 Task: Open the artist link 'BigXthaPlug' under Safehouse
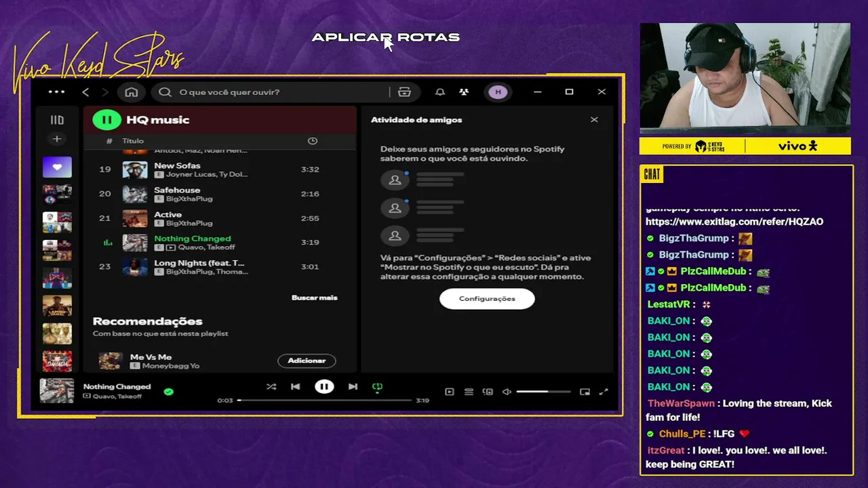189,199
